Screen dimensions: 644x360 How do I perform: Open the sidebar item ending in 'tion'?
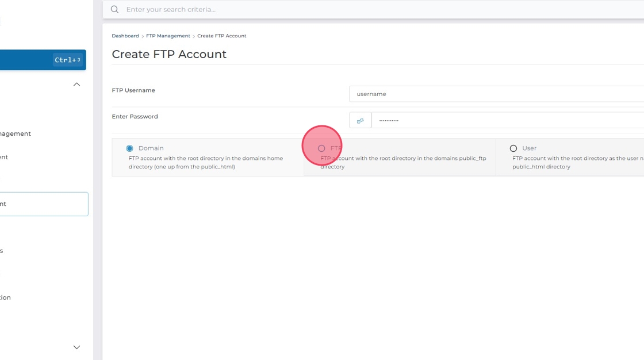click(x=6, y=297)
